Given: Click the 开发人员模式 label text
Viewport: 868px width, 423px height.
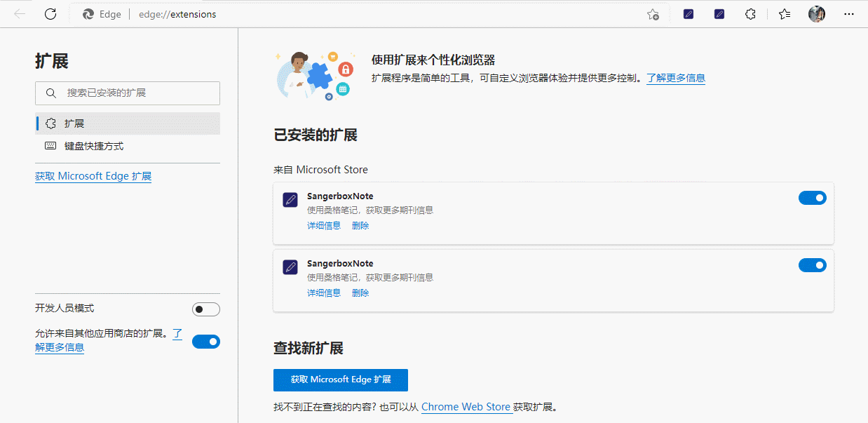Looking at the screenshot, I should click(65, 308).
